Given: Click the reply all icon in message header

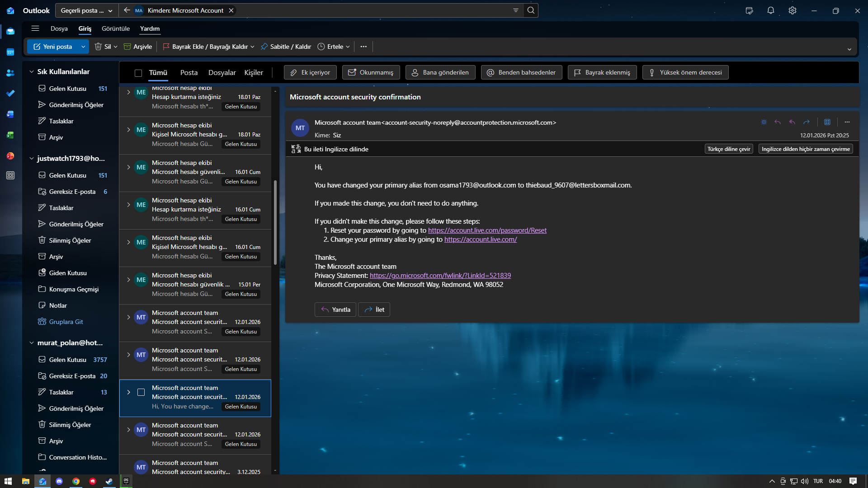Looking at the screenshot, I should 792,122.
